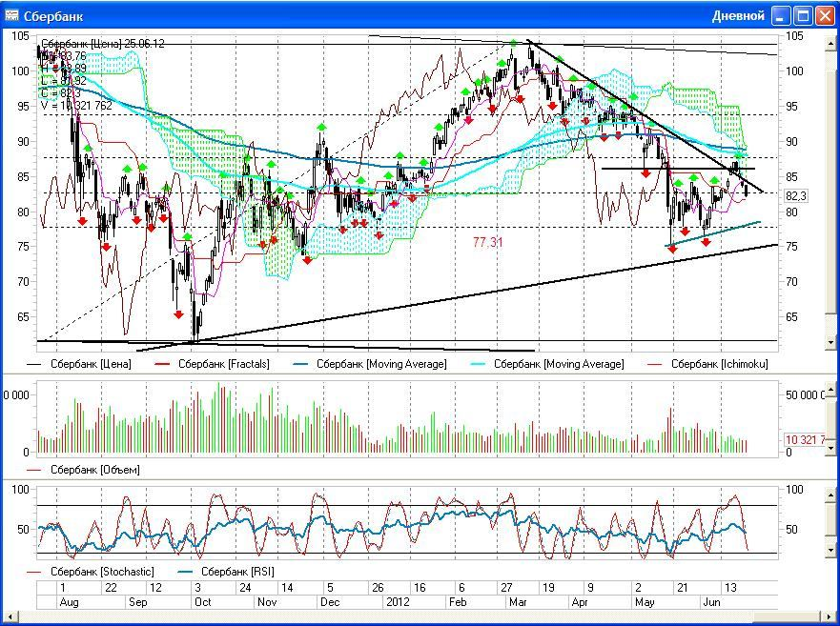Select the cyan Moving Average legend entry
The image size is (840, 626).
click(547, 364)
